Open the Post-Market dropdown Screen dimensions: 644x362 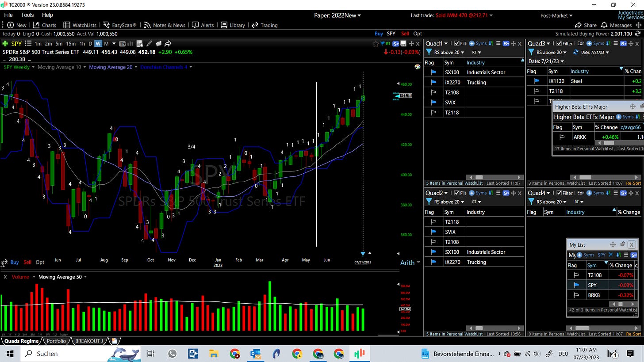point(556,15)
